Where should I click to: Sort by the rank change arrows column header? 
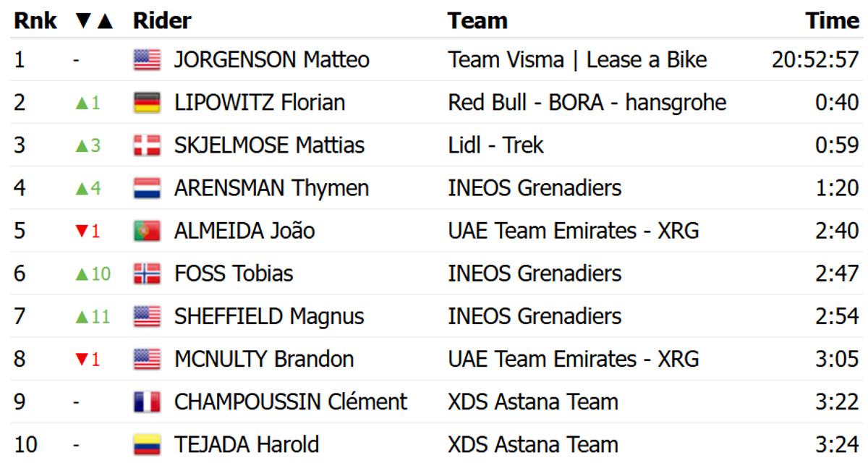point(94,21)
